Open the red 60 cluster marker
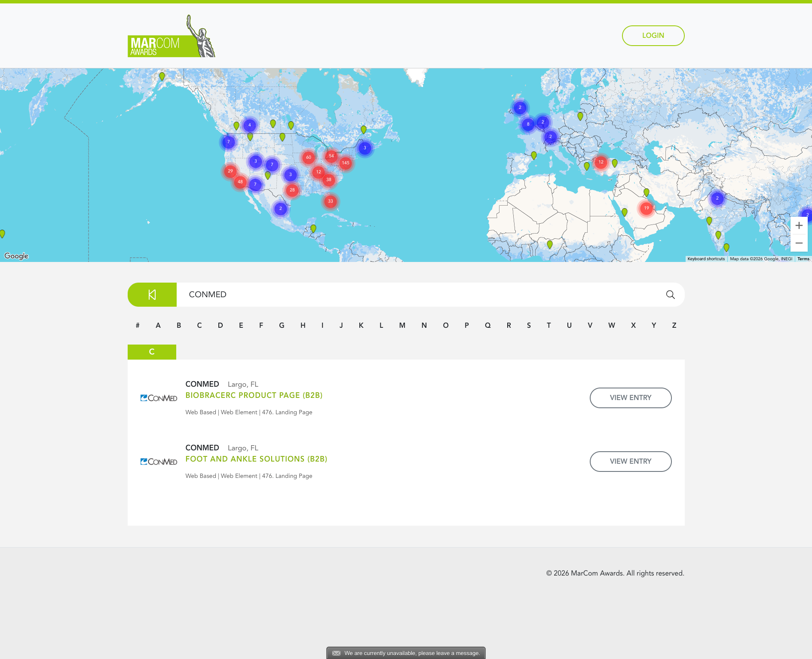812x659 pixels. click(x=309, y=157)
